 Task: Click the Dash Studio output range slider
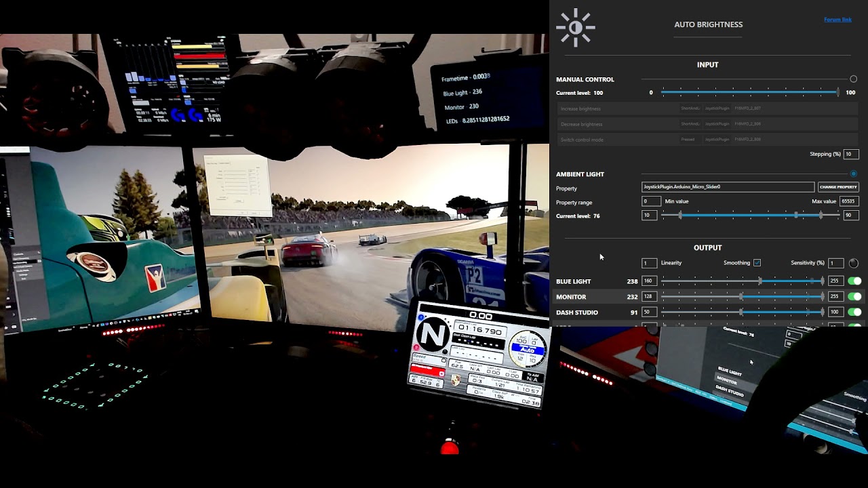(743, 312)
